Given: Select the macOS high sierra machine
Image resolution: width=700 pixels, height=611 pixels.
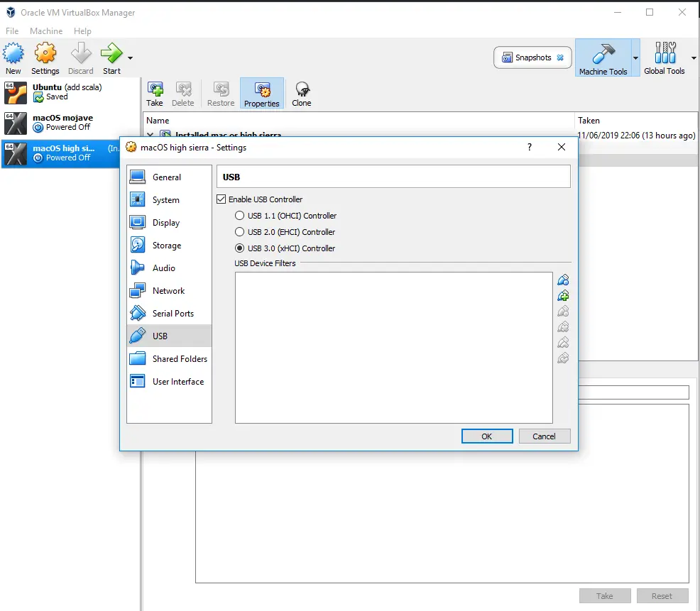Looking at the screenshot, I should (61, 153).
